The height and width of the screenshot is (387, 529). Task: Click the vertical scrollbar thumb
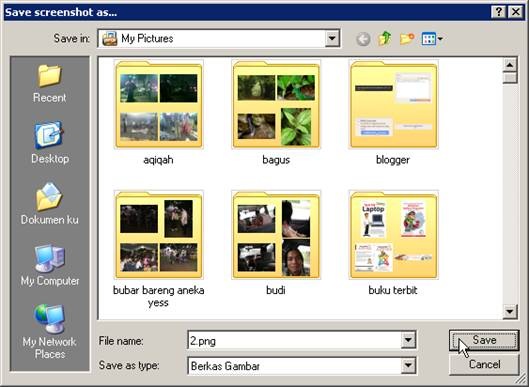[510, 78]
